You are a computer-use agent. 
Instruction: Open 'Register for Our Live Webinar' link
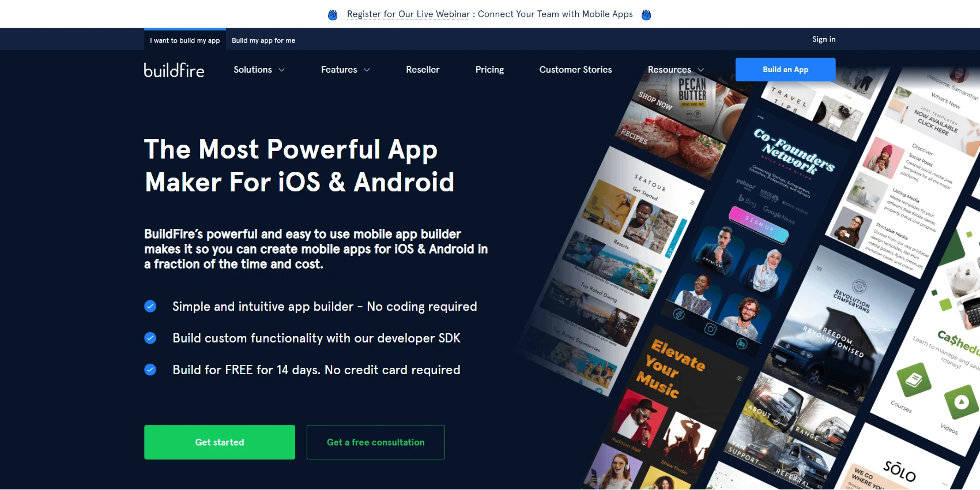click(x=408, y=14)
